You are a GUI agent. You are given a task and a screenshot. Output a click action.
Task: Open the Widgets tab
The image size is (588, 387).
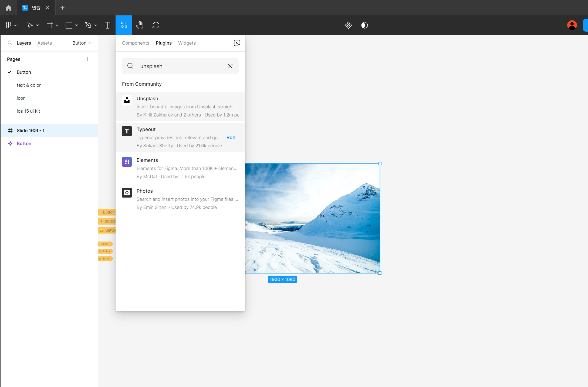(187, 43)
